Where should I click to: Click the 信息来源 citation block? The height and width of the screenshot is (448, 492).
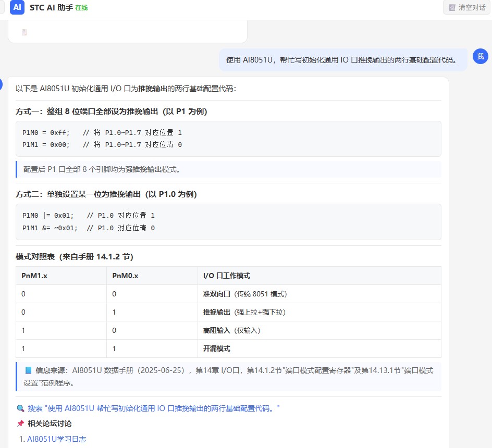[228, 377]
